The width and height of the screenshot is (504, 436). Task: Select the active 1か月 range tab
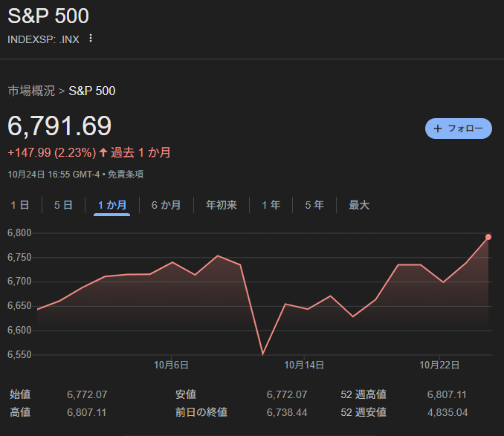point(112,205)
